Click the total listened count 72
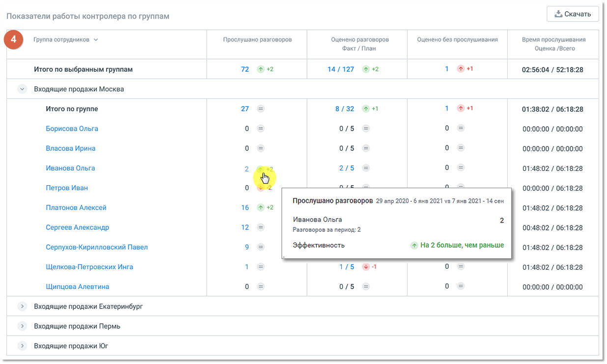 pos(245,69)
